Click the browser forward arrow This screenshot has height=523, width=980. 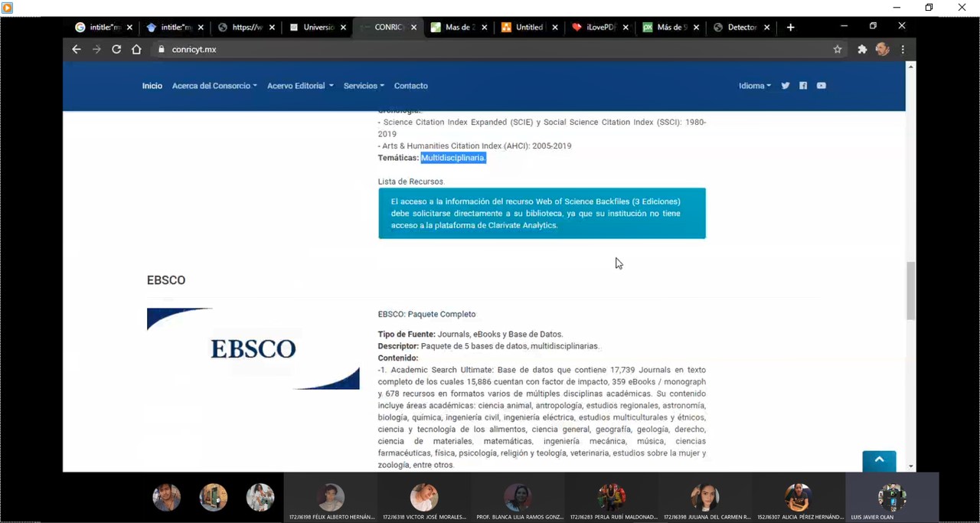96,49
